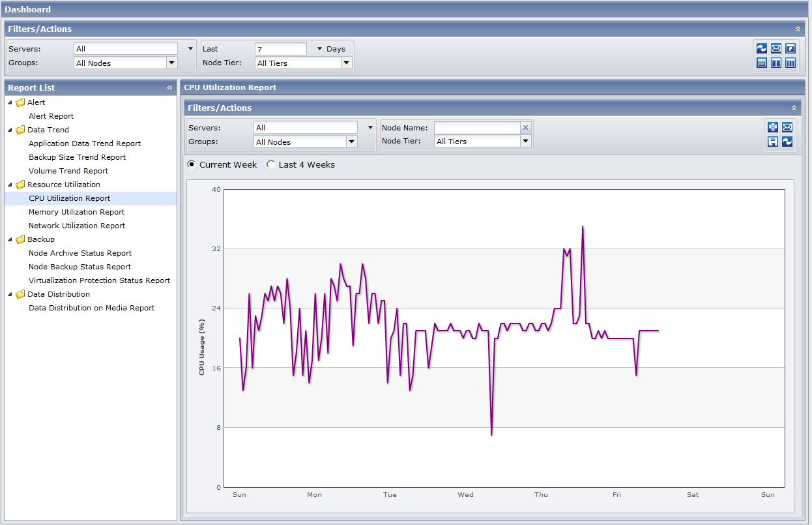Open the Node Backup Status Report
The image size is (812, 525).
(x=80, y=267)
